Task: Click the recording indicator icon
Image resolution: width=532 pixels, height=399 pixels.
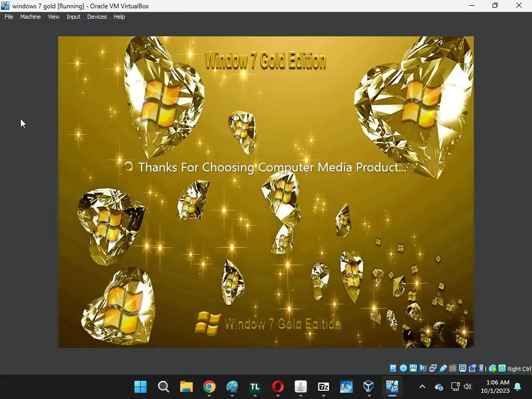Action: point(472,368)
